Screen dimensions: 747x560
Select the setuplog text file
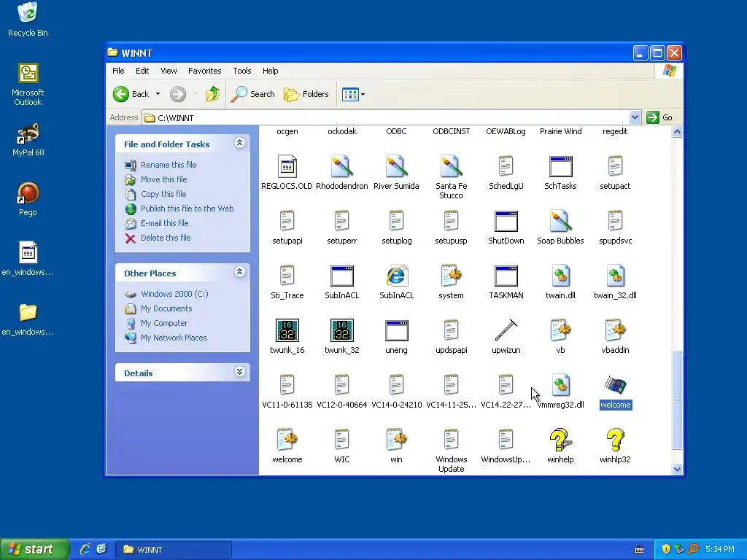point(396,222)
